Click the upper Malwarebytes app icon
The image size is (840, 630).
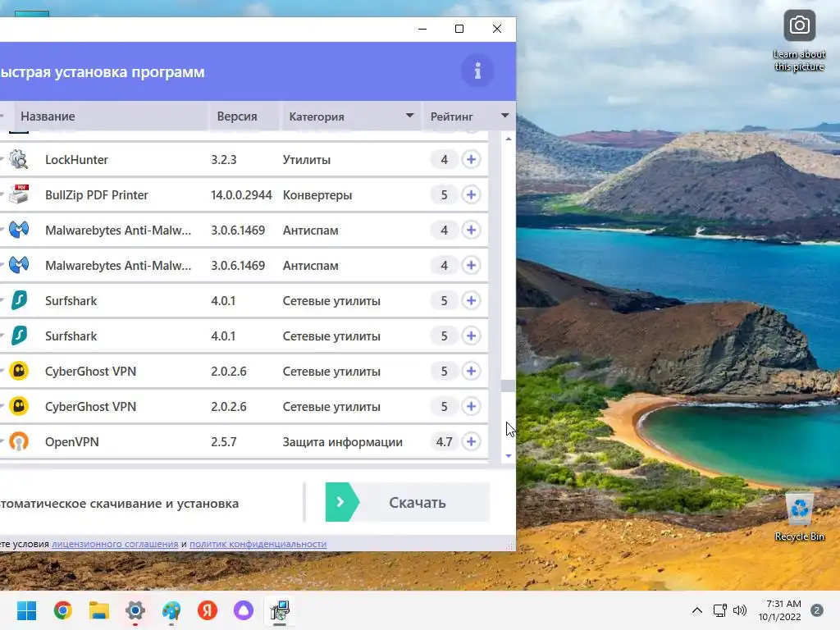[x=19, y=230]
